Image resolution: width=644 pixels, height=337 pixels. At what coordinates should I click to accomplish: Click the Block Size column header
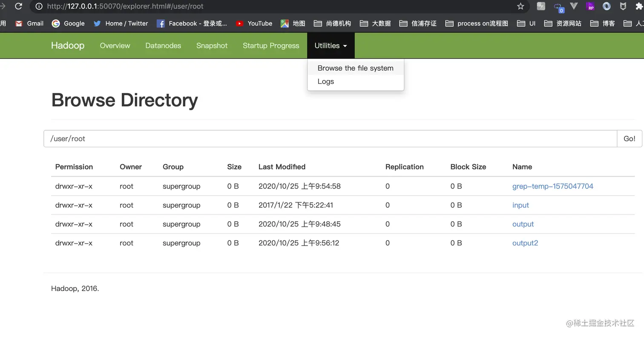(x=468, y=167)
